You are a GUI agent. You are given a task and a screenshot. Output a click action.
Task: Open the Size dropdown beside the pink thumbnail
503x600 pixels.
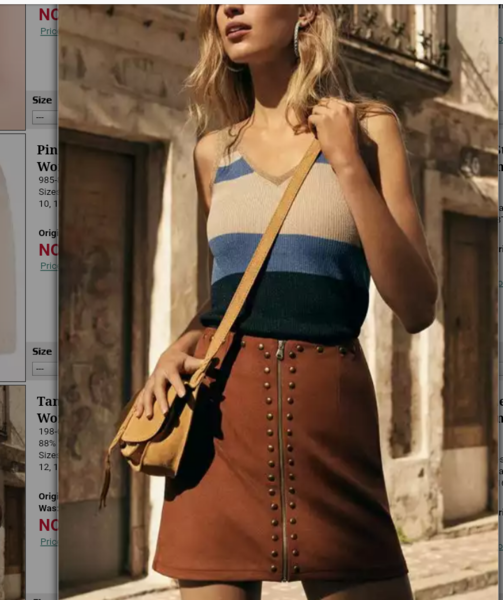tap(45, 117)
